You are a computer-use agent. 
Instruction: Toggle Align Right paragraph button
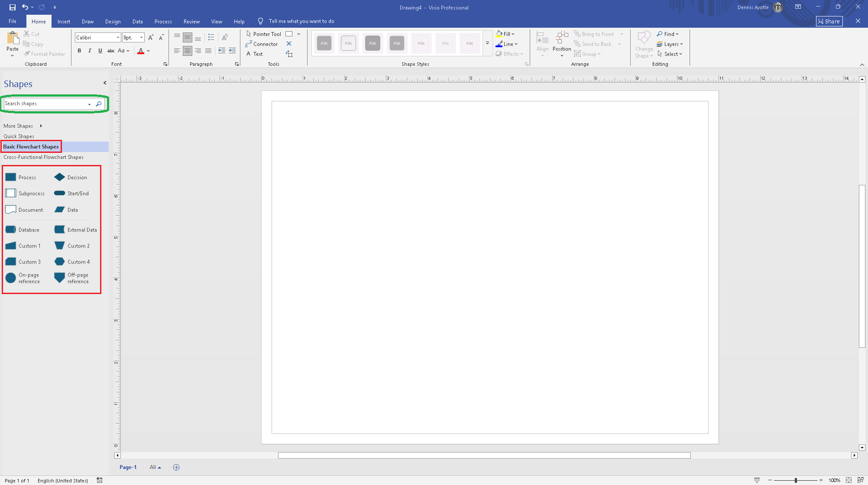198,51
